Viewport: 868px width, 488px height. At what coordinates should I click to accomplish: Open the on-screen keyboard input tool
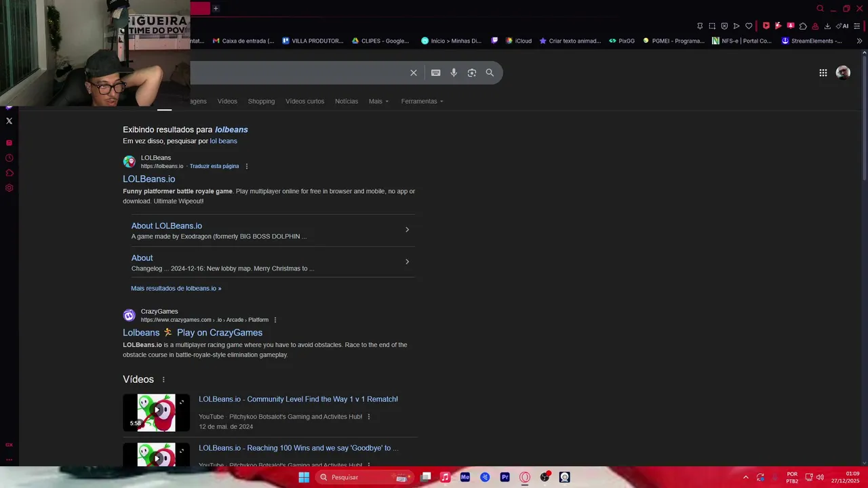pyautogui.click(x=436, y=73)
